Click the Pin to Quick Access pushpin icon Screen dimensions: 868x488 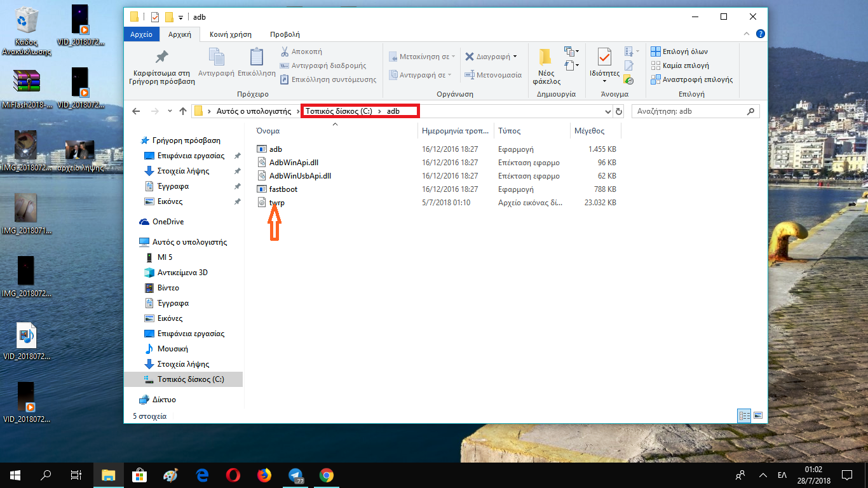click(x=161, y=57)
